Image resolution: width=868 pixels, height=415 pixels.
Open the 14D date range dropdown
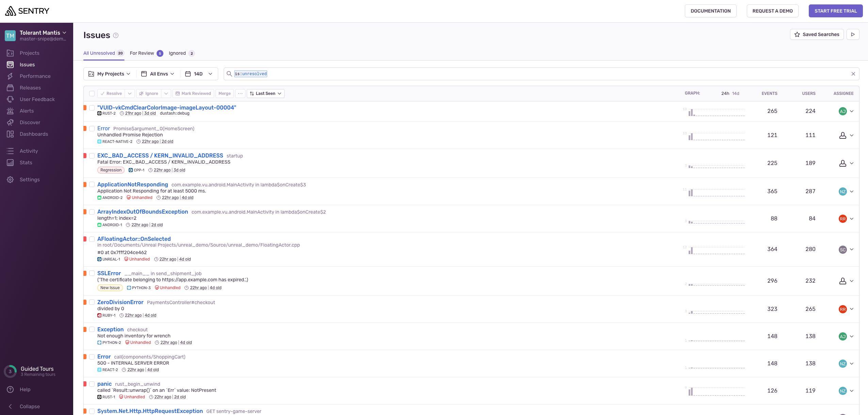tap(199, 74)
